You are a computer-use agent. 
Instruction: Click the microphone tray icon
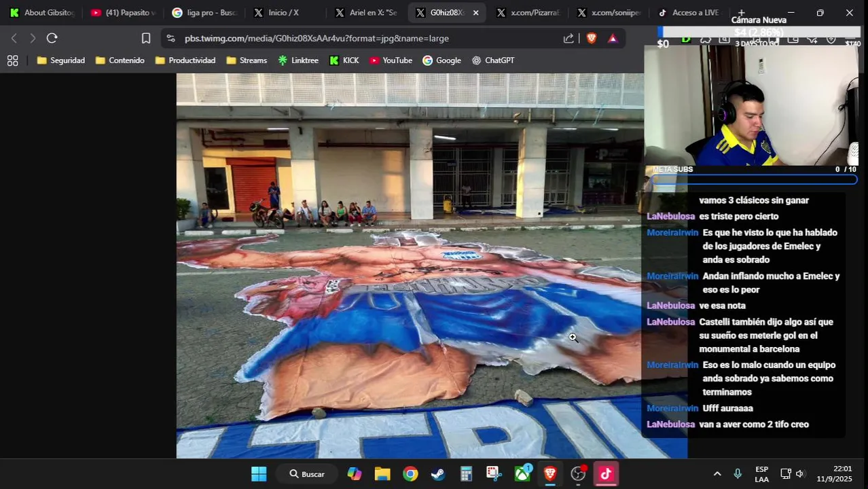pyautogui.click(x=738, y=474)
